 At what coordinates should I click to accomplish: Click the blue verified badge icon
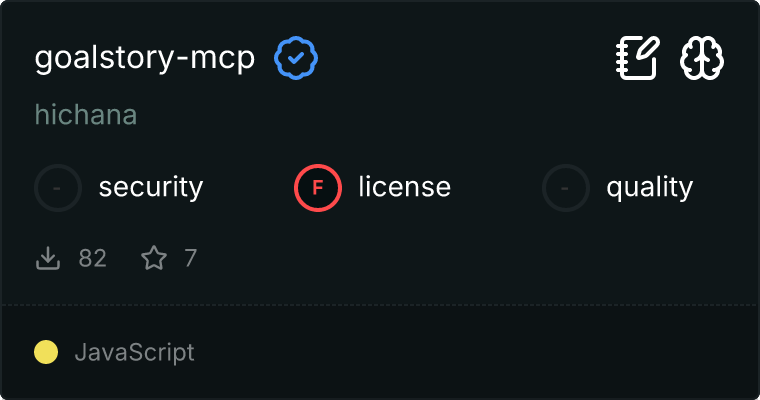click(296, 58)
